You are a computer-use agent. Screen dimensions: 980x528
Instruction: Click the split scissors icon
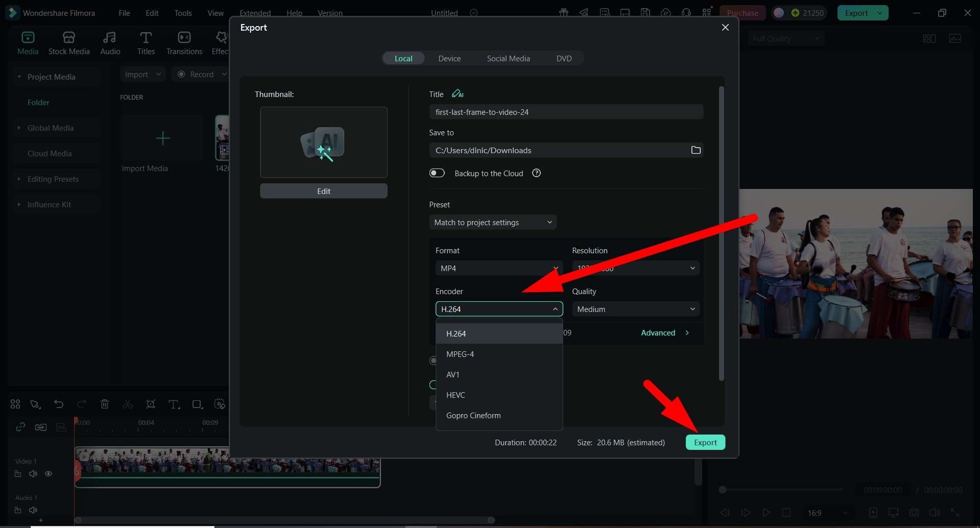coord(128,404)
